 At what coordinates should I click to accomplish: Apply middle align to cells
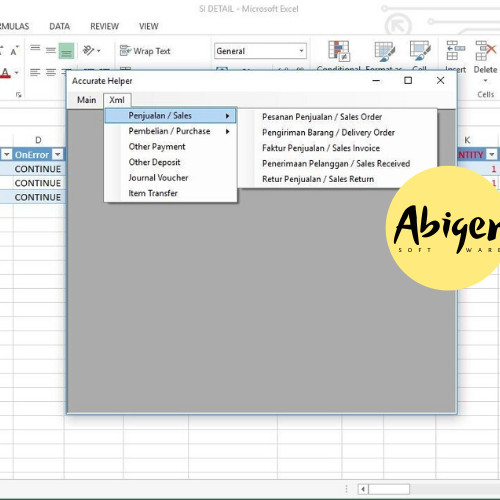pos(50,50)
